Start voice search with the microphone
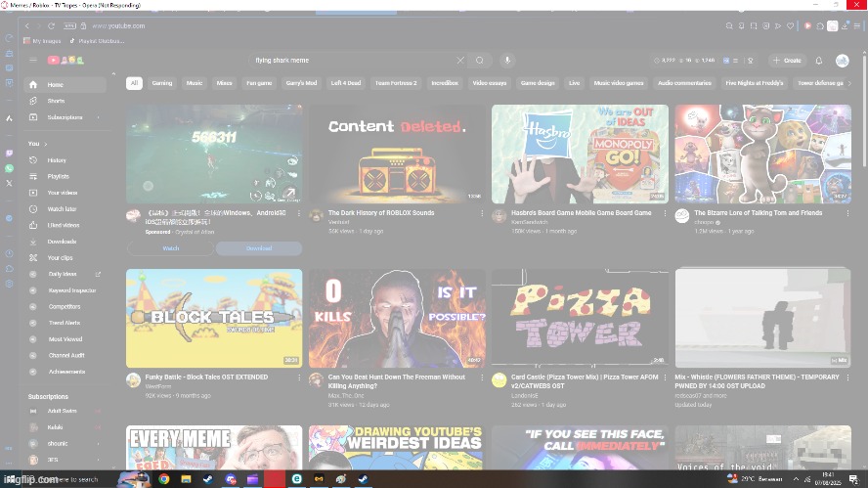 click(x=507, y=61)
